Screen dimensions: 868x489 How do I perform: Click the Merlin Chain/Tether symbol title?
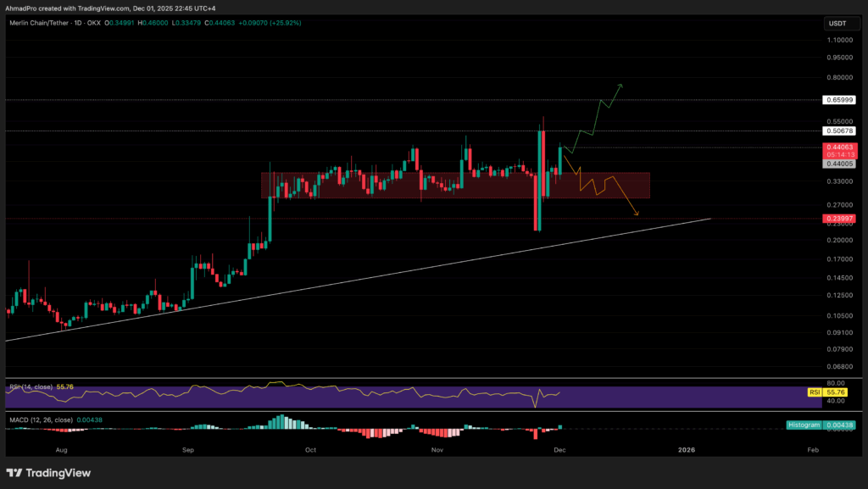click(x=42, y=22)
